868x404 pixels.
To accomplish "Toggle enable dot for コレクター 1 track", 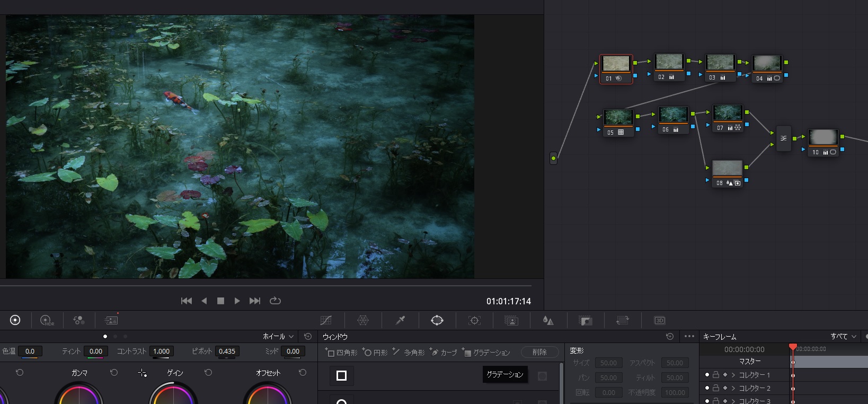I will click(x=707, y=375).
